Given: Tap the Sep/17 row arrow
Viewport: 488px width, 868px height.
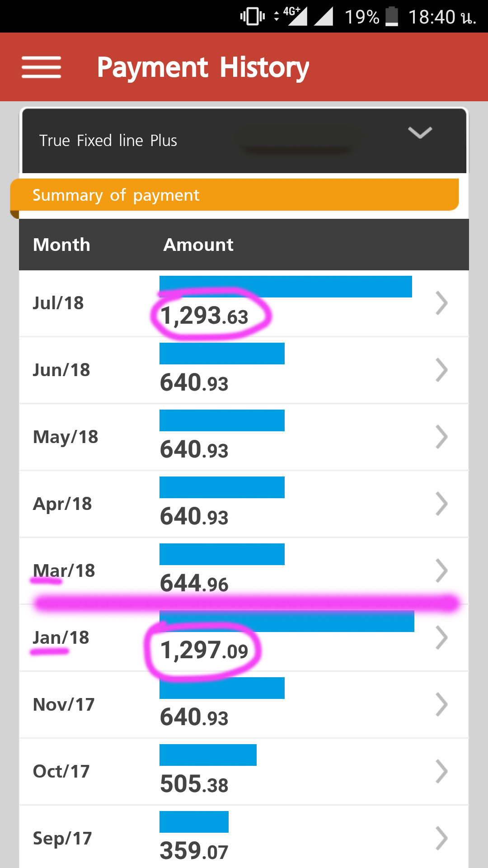Looking at the screenshot, I should pyautogui.click(x=441, y=838).
